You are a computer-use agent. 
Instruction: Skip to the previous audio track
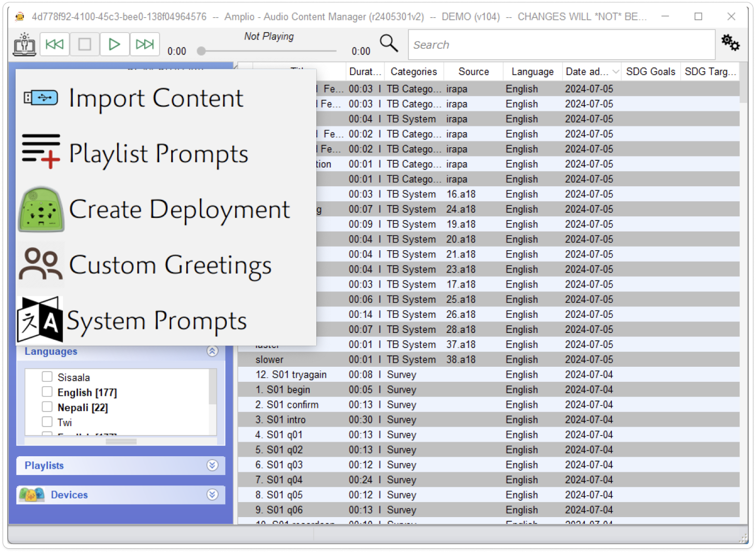tap(55, 45)
